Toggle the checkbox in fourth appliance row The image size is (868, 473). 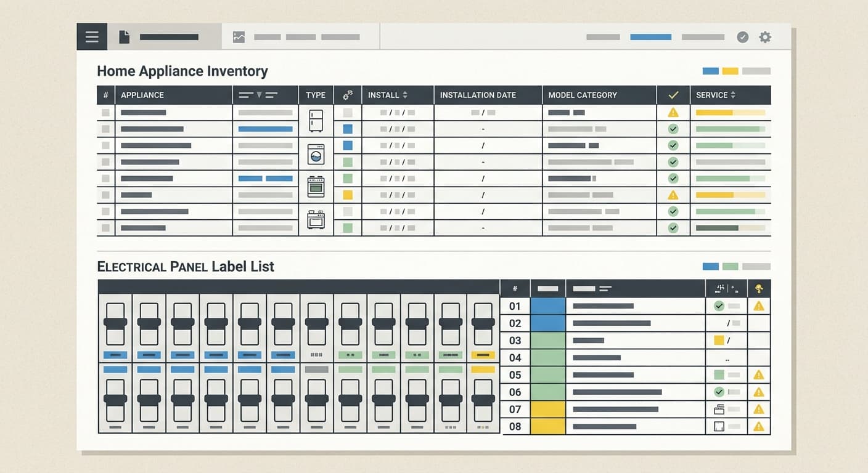[x=105, y=162]
